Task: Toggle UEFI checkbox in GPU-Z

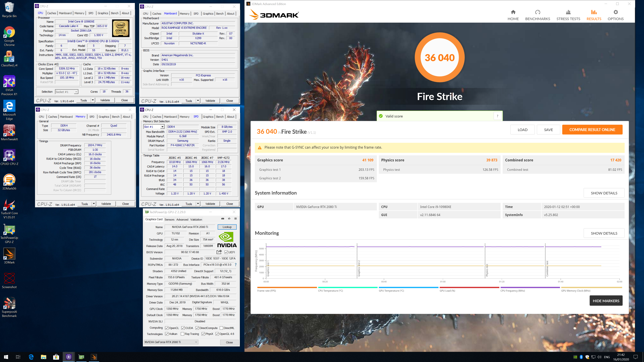Action: click(x=226, y=252)
